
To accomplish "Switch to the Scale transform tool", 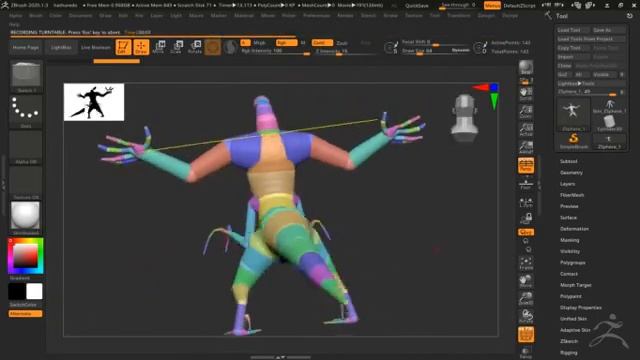I will 176,47.
